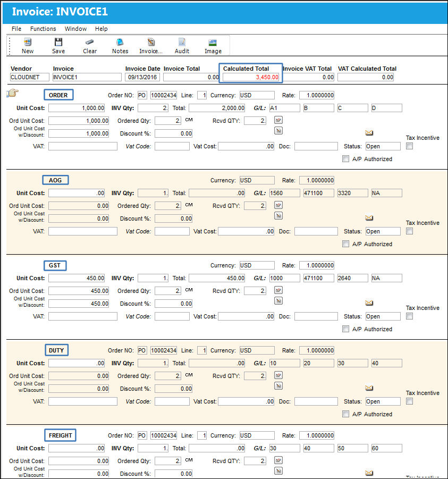
Task: Click the lower icon under FREIGHT Rcvd QTY
Action: (278, 471)
